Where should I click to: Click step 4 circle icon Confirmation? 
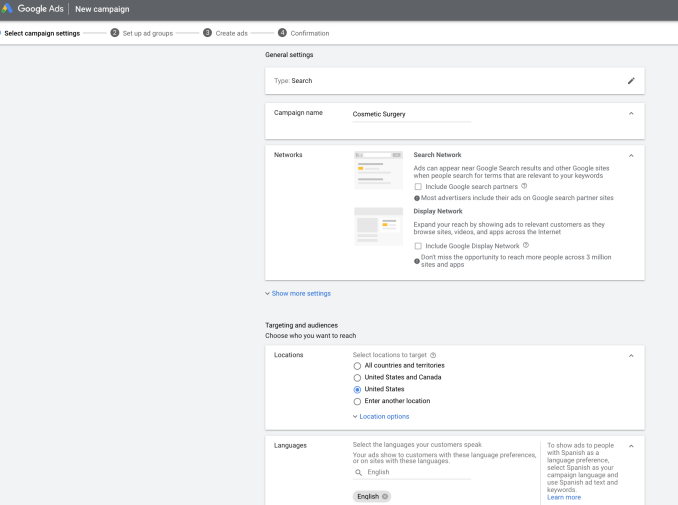pos(282,33)
